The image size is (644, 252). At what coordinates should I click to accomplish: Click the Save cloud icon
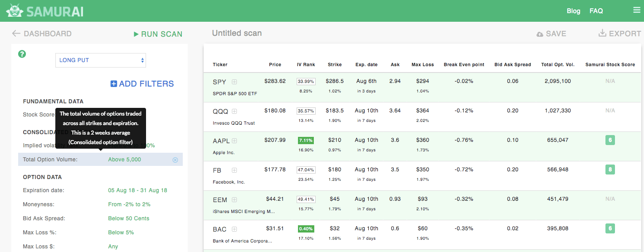coord(540,34)
